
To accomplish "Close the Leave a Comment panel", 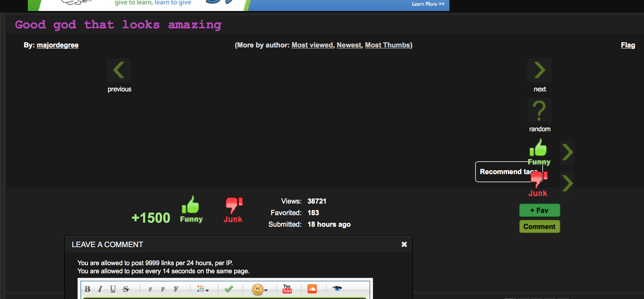I will 404,244.
